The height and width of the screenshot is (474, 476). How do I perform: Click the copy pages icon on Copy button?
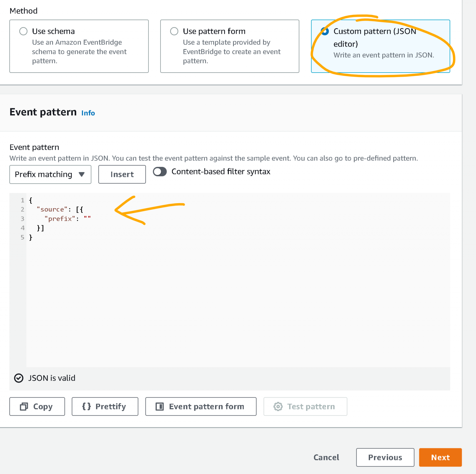tap(24, 406)
